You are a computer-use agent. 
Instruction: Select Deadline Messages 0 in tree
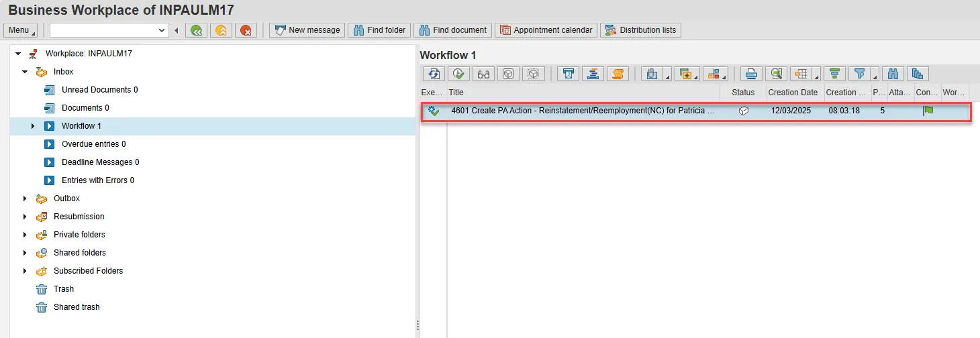100,162
